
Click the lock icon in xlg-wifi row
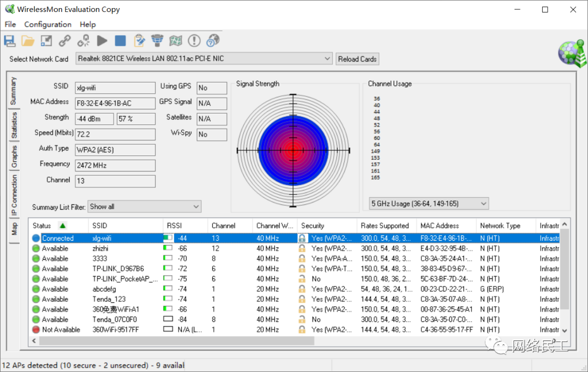coord(302,238)
